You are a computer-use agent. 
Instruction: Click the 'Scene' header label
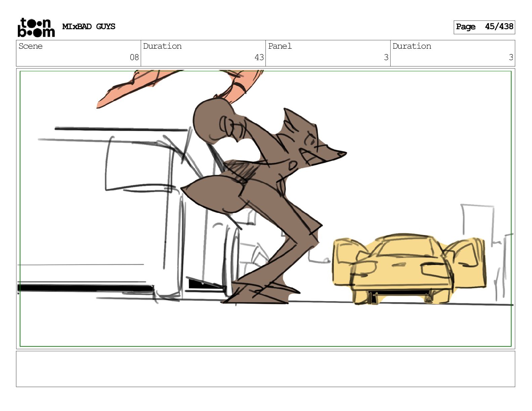click(31, 46)
